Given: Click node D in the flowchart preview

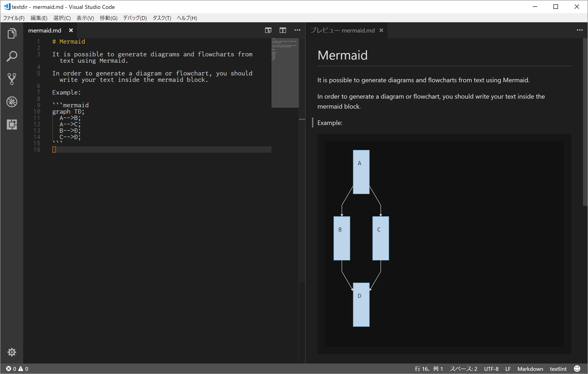Looking at the screenshot, I should pos(361,305).
